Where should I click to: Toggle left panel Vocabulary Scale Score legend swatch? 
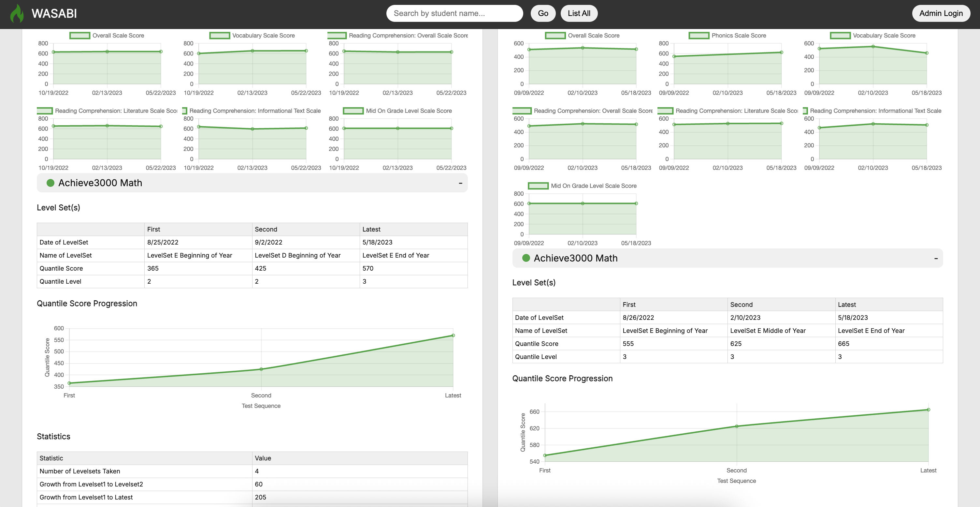coord(220,36)
